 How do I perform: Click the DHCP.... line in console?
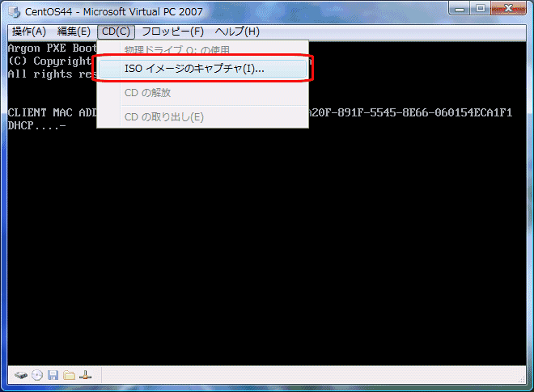[36, 126]
